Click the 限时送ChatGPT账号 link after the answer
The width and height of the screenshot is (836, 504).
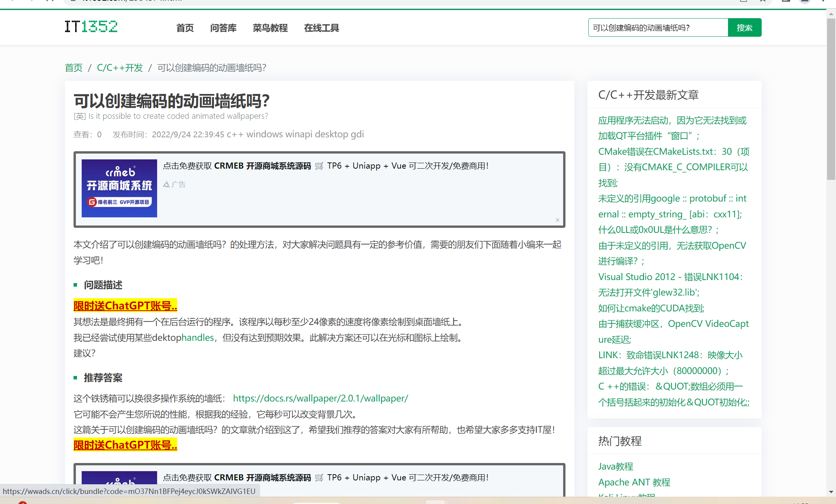[125, 445]
